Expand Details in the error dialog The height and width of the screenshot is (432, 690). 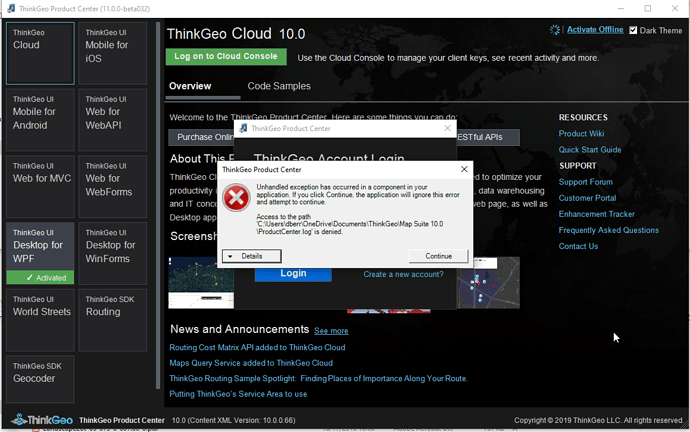pyautogui.click(x=252, y=256)
